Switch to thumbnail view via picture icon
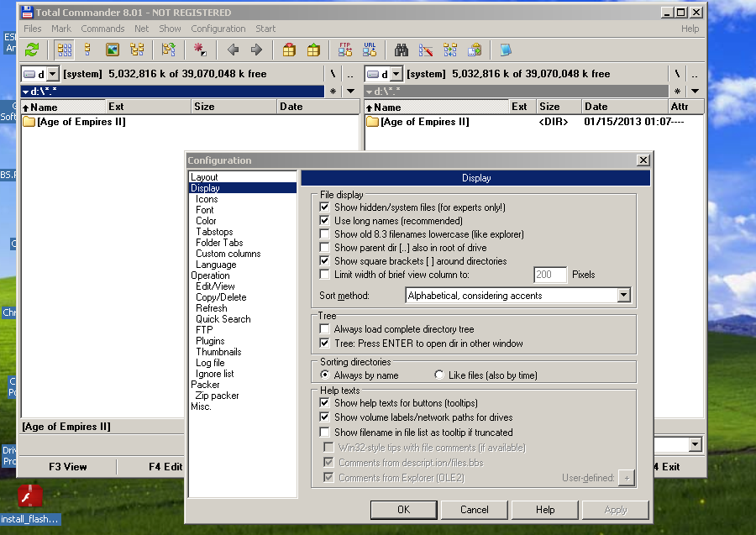 tap(112, 50)
